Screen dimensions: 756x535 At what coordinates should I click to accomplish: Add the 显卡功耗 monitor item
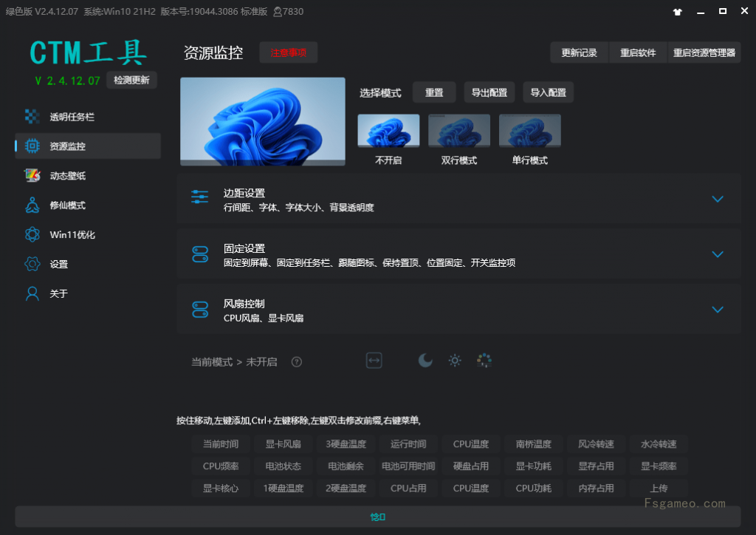534,466
